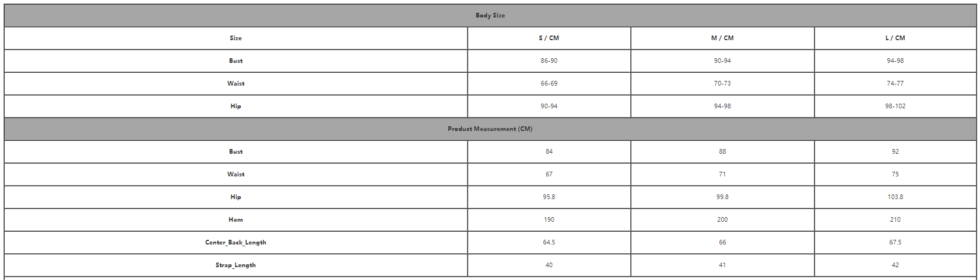Select the S / CM column header
Viewport: 980px width, 280px height.
(x=549, y=38)
